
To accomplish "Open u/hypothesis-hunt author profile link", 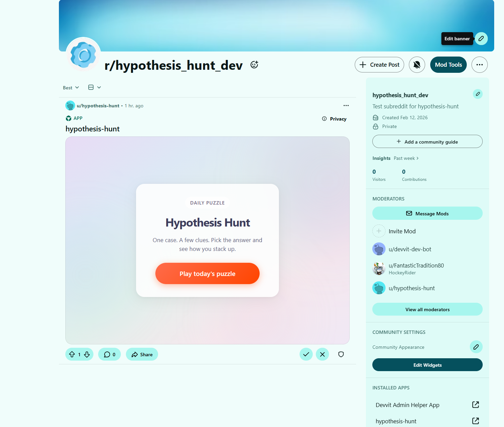I will [98, 106].
